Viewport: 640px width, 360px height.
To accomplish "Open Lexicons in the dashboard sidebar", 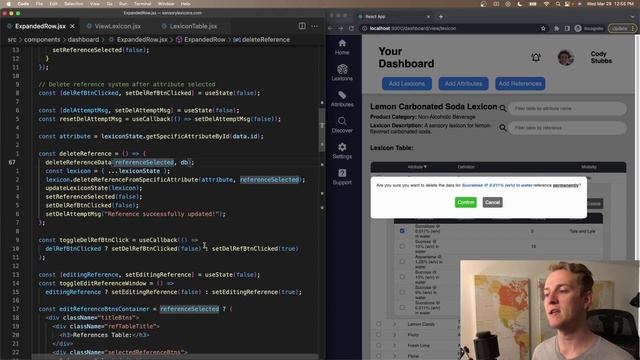I will [x=342, y=73].
